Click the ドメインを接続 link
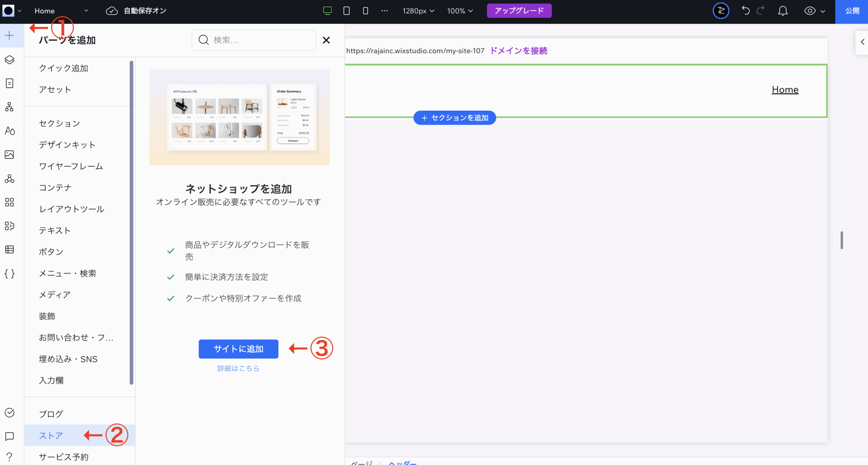 [518, 51]
